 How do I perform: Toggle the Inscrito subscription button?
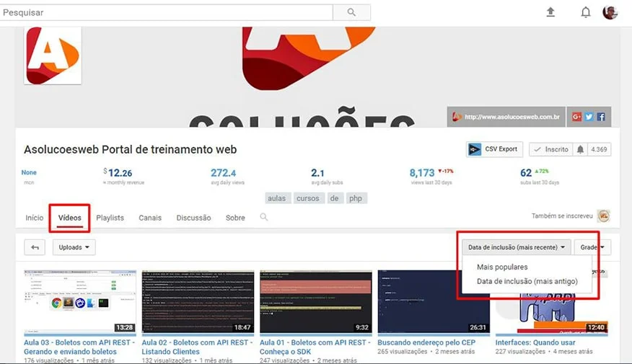coord(550,149)
